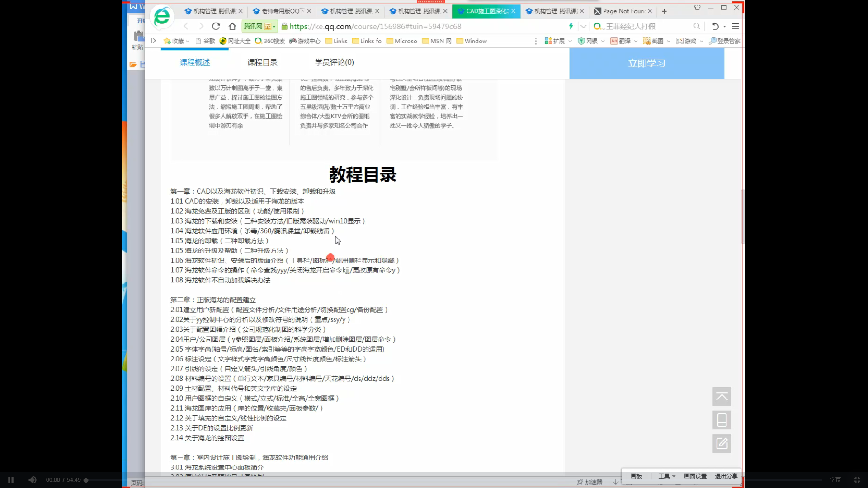The width and height of the screenshot is (868, 488).
Task: Close the Page Not Found tab
Action: coord(650,11)
